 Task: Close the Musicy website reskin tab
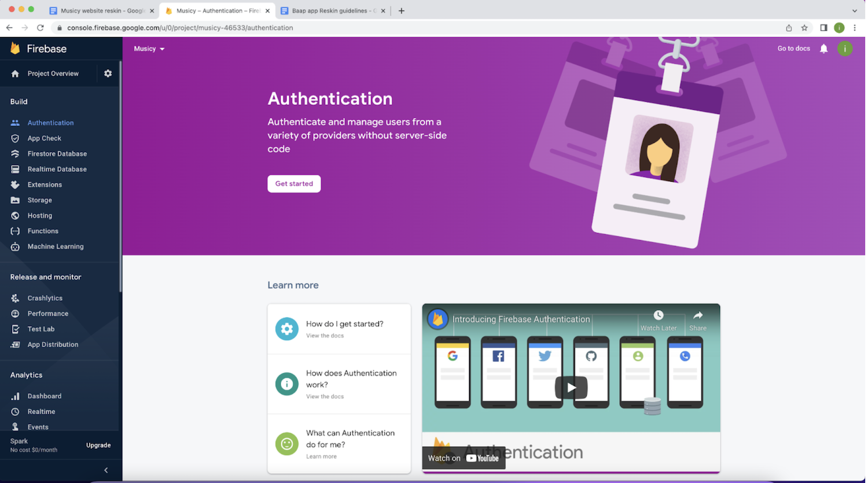152,10
